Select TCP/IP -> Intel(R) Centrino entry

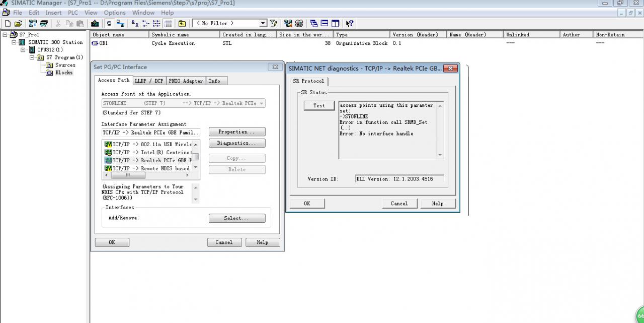coord(148,152)
